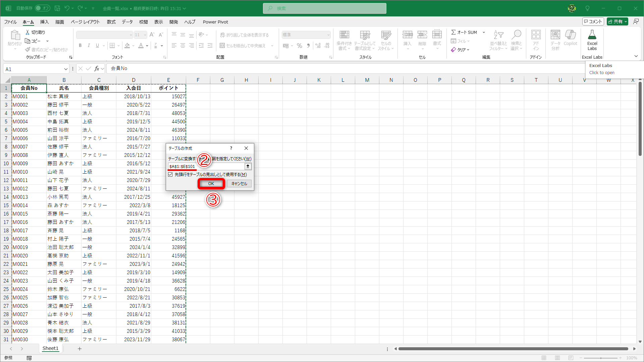
Task: Open the AutoSum (オート SUM) dropdown arrow
Action: click(x=484, y=32)
